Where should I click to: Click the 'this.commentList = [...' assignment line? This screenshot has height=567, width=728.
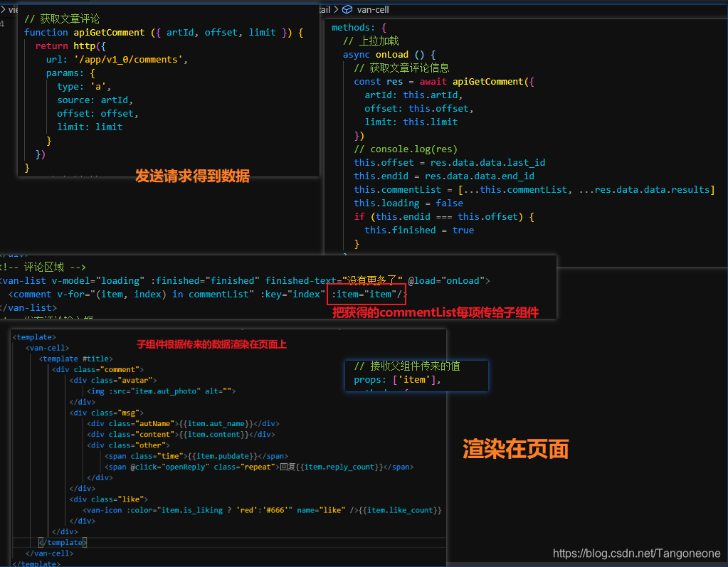point(534,189)
